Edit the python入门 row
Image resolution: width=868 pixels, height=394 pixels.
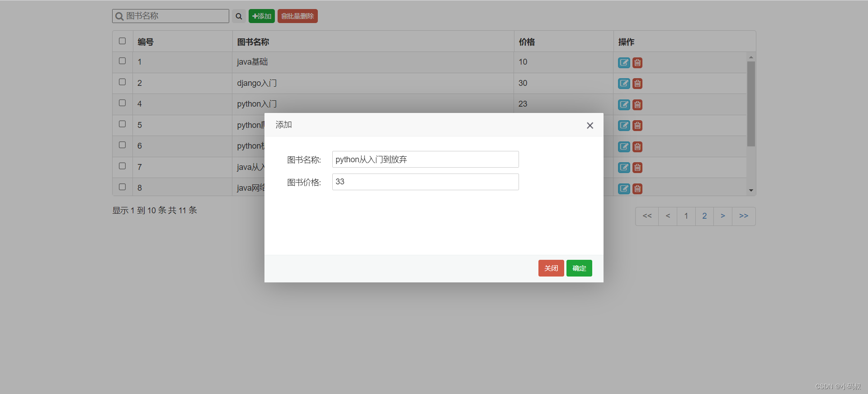click(624, 105)
